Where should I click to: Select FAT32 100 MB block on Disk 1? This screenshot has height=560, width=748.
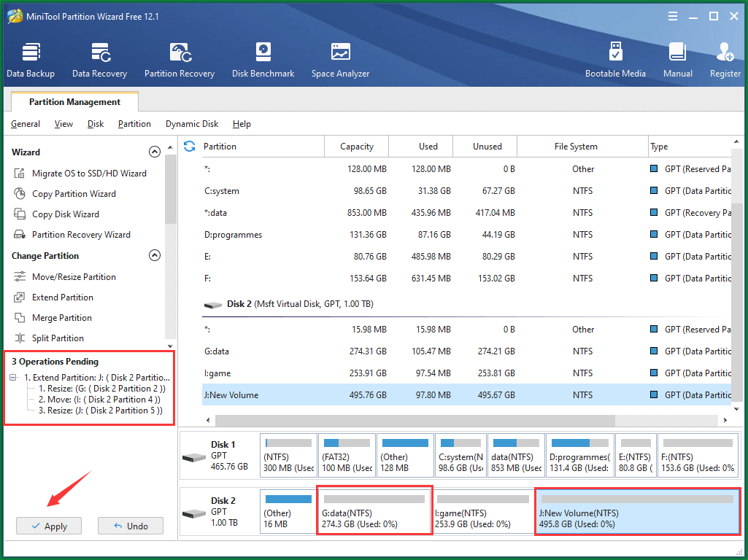click(347, 455)
